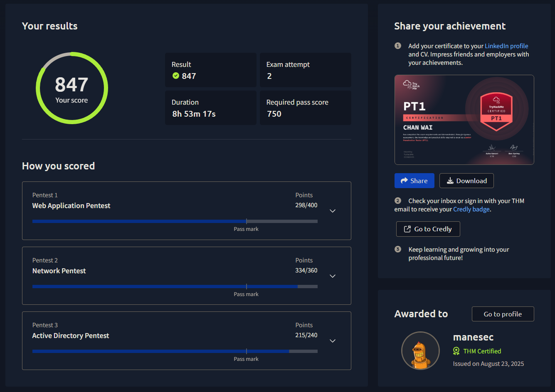
Task: Expand the Network Pentest details chevron
Action: click(x=333, y=276)
